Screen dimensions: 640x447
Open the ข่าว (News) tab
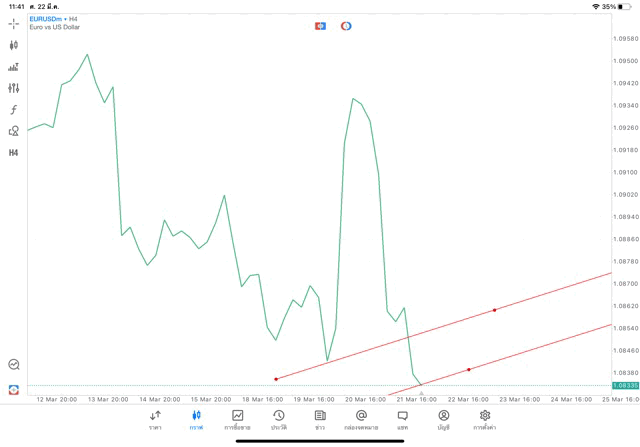(320, 420)
